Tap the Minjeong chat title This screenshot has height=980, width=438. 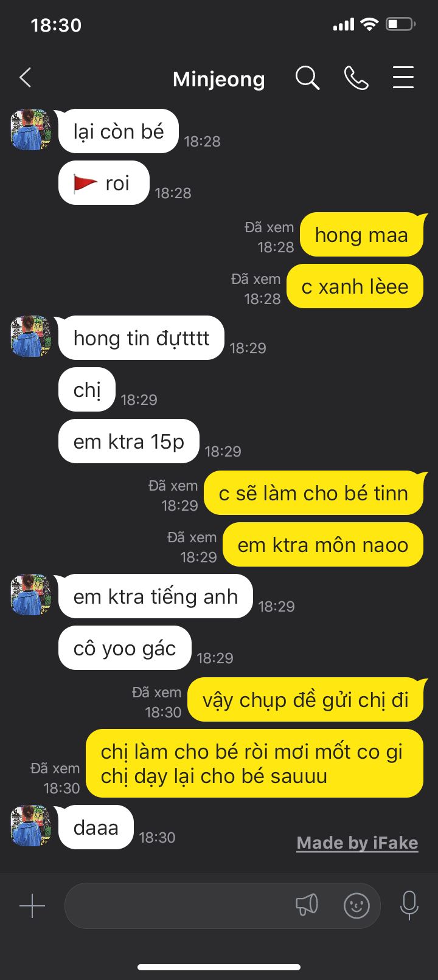(219, 79)
